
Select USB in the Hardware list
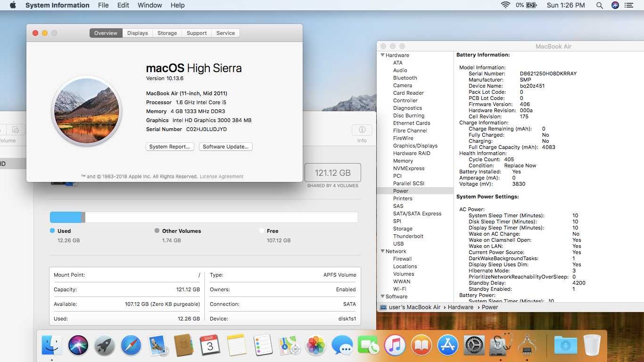(398, 244)
